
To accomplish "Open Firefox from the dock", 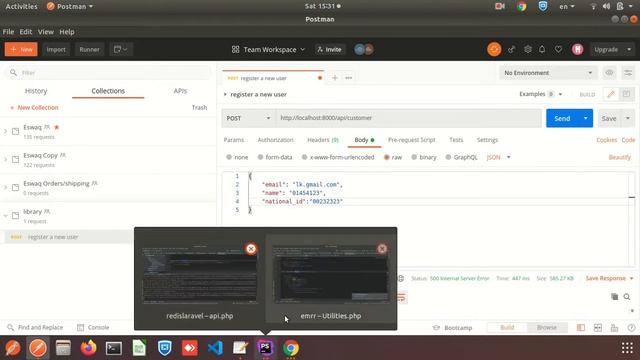I will click(x=89, y=348).
